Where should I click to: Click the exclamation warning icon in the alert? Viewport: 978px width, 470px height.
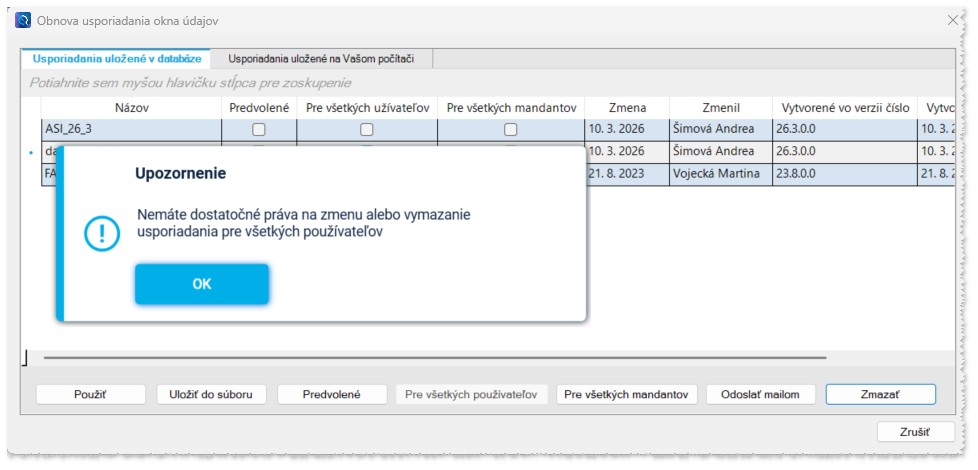pyautogui.click(x=101, y=232)
